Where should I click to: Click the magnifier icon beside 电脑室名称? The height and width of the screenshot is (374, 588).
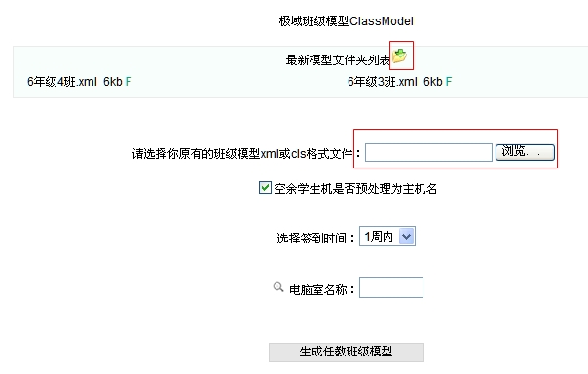pyautogui.click(x=277, y=287)
